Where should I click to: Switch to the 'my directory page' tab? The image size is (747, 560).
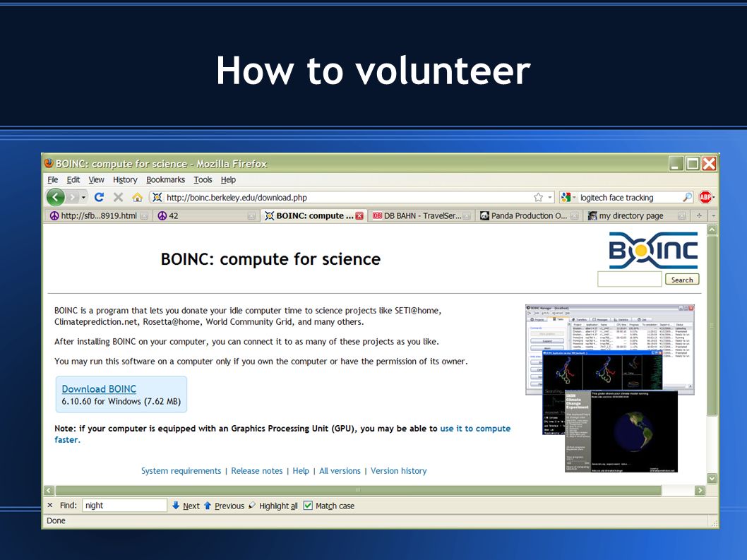pyautogui.click(x=636, y=216)
